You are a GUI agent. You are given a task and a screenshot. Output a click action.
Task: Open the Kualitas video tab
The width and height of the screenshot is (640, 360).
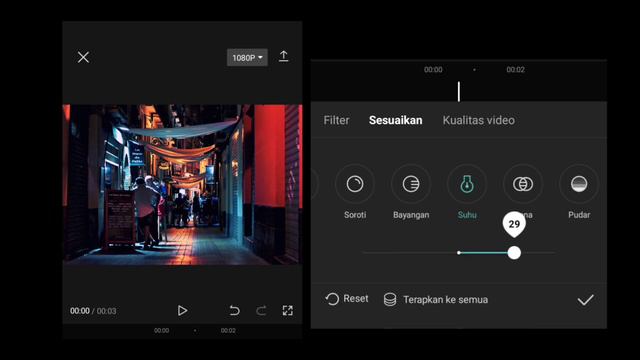(479, 120)
